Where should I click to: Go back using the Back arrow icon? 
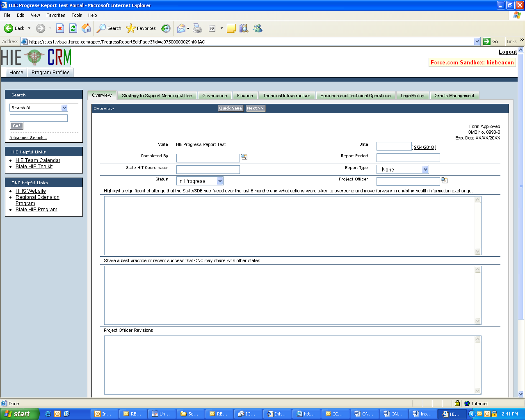tap(9, 28)
